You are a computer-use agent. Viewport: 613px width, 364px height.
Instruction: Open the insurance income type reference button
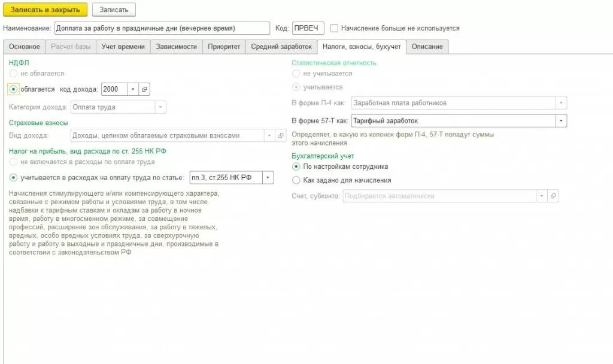coord(281,135)
